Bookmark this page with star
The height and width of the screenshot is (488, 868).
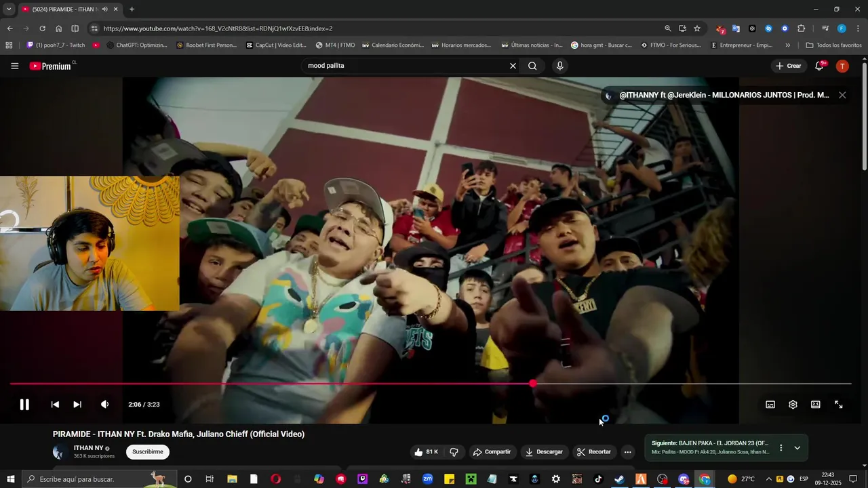[x=697, y=28]
